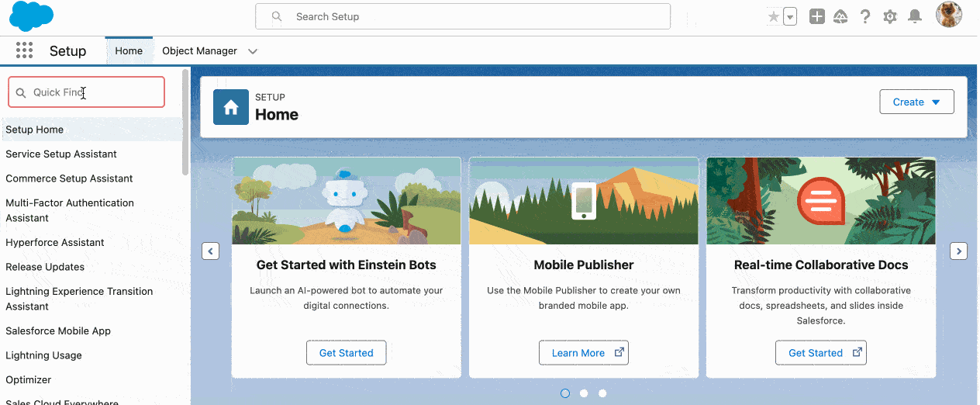Show the previous carousel card
This screenshot has width=980, height=405.
[x=210, y=251]
